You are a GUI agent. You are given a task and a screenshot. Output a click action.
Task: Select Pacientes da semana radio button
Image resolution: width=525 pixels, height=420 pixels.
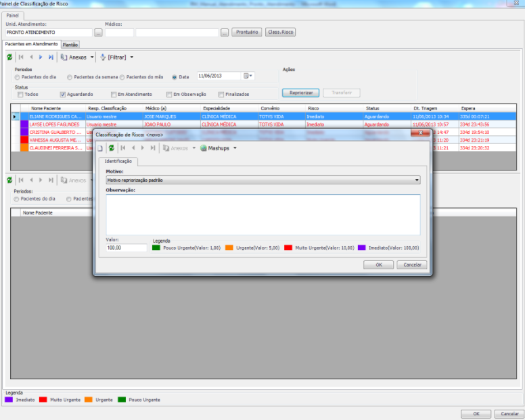click(x=69, y=77)
